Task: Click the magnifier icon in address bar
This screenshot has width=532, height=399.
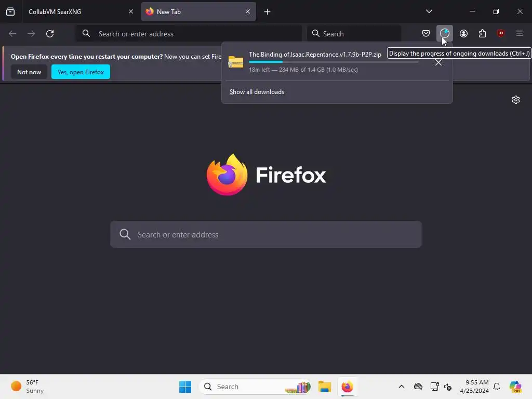Action: pyautogui.click(x=86, y=33)
